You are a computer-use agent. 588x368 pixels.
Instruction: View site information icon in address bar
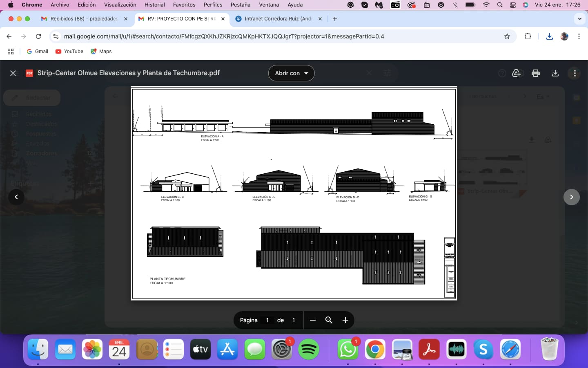[56, 36]
